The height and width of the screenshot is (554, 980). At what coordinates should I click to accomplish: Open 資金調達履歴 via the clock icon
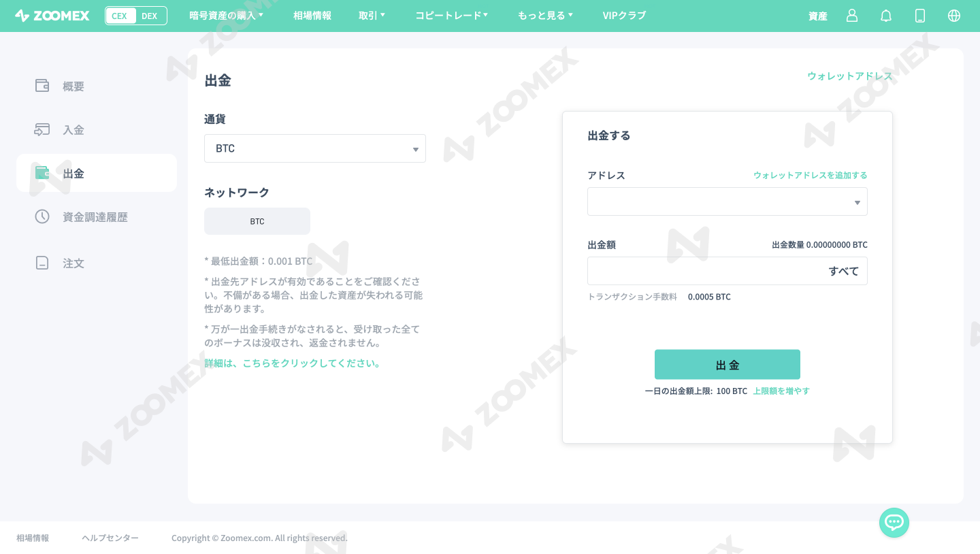point(42,216)
